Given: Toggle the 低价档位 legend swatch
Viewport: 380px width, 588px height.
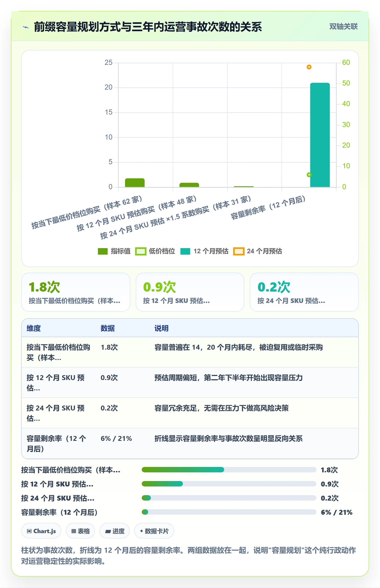Looking at the screenshot, I should pyautogui.click(x=141, y=251).
